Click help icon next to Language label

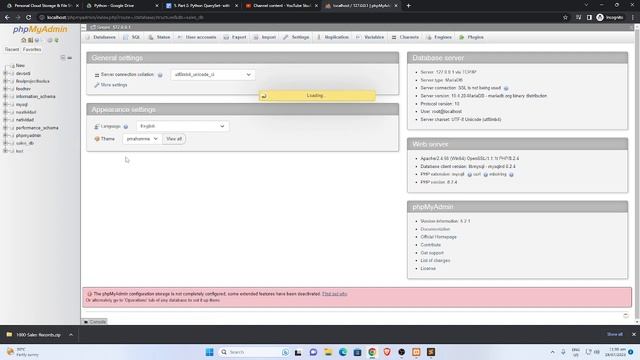(x=126, y=127)
